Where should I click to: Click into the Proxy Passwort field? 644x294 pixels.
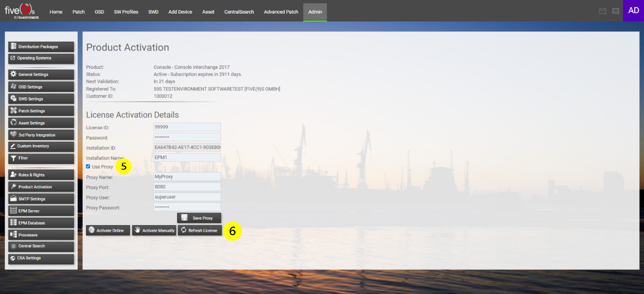(x=187, y=207)
